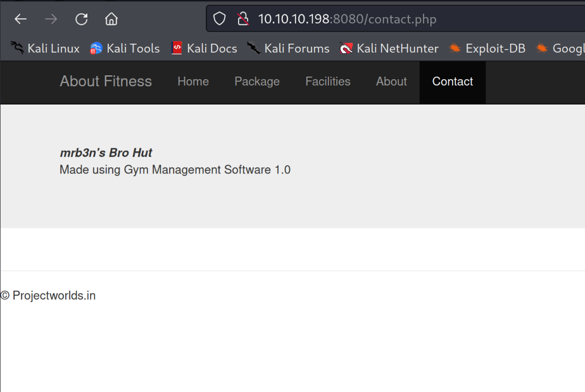Click the About Fitness brand link

pyautogui.click(x=106, y=82)
